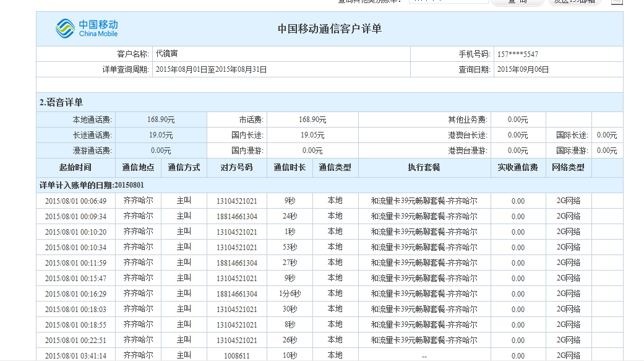The width and height of the screenshot is (644, 361).
Task: Click 齐齐哈尔 location in the 00:15:47 row
Action: tap(138, 279)
